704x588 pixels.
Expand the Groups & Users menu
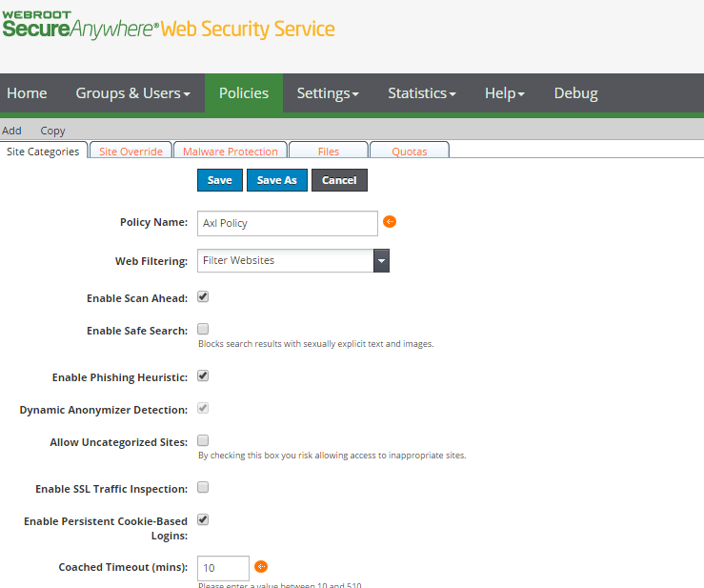[133, 93]
